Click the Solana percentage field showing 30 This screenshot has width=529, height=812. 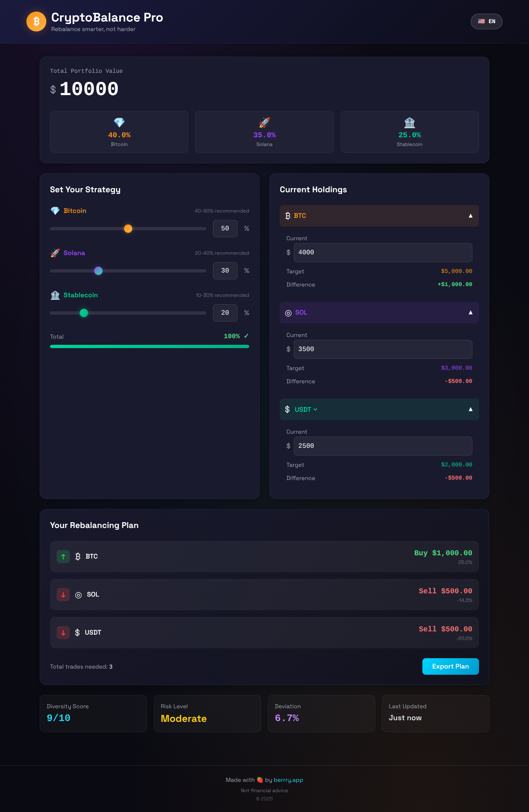tap(225, 271)
